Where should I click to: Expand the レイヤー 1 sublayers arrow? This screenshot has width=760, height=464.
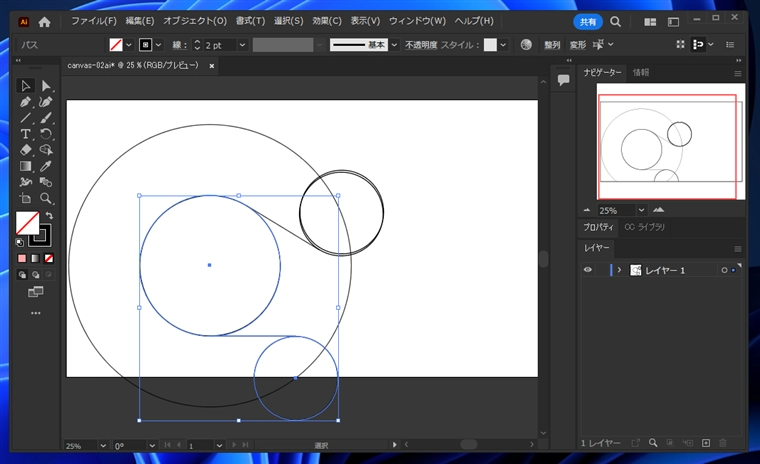[x=619, y=270]
